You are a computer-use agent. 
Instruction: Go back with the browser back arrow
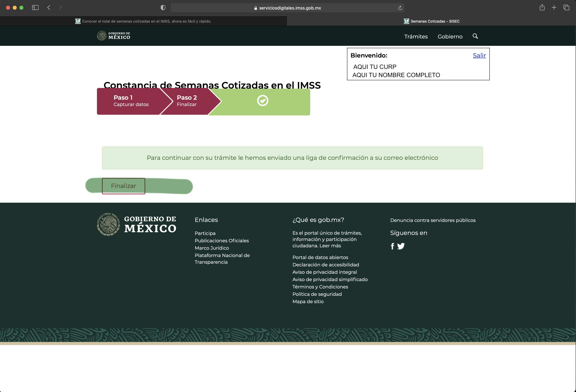(49, 8)
